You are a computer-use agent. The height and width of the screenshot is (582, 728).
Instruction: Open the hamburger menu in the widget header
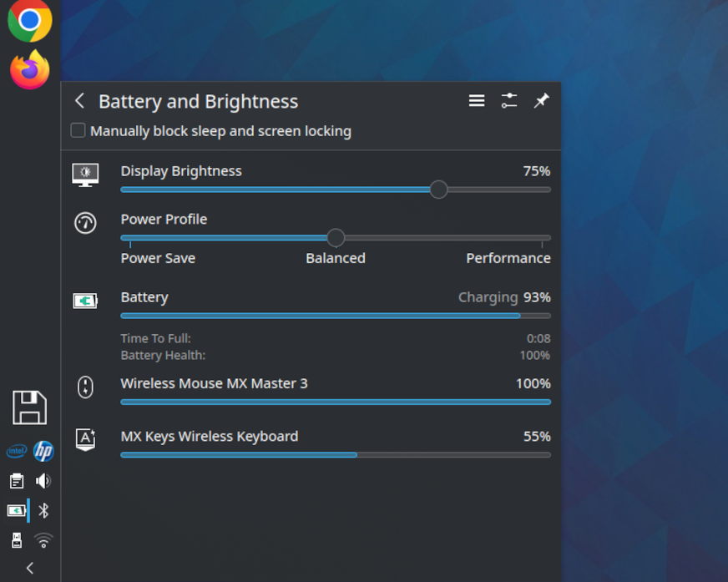point(476,100)
